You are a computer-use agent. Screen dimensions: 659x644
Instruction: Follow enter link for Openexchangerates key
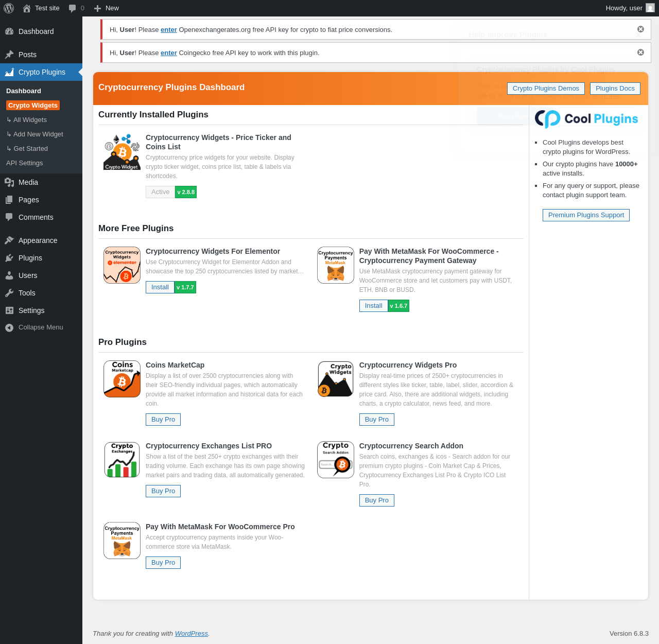[x=169, y=30]
